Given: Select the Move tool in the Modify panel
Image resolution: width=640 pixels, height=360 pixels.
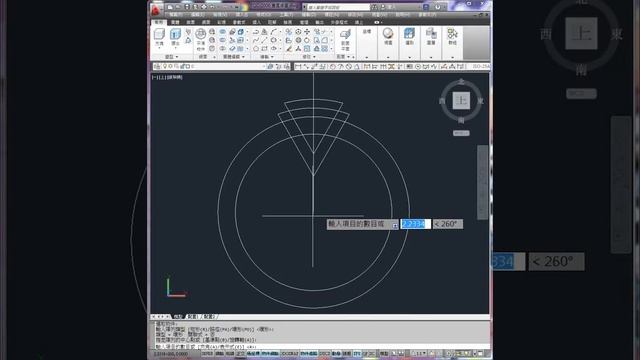Looking at the screenshot, I should coord(307,32).
